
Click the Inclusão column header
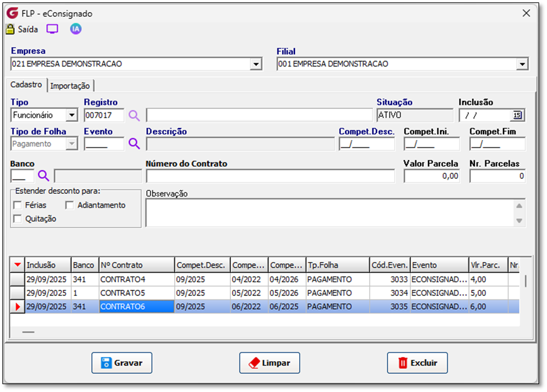48,265
